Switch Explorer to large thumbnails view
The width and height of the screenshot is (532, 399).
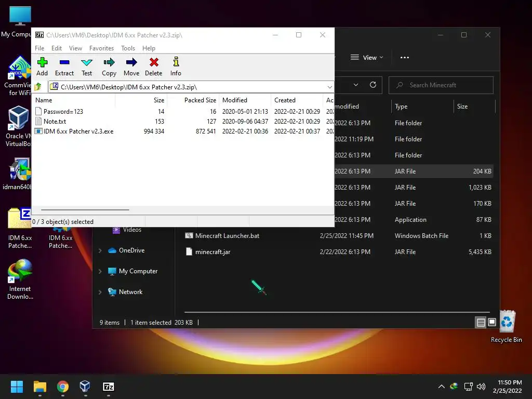coord(491,322)
